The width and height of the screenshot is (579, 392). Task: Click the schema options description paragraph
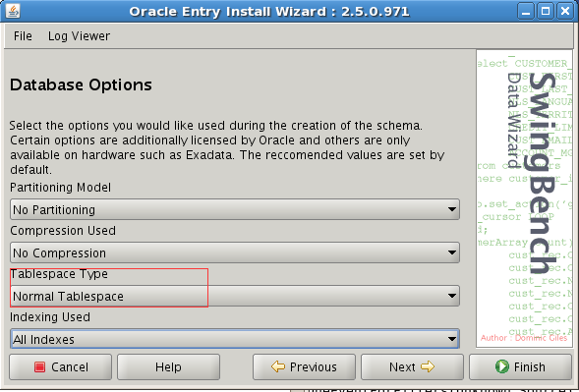coord(227,147)
